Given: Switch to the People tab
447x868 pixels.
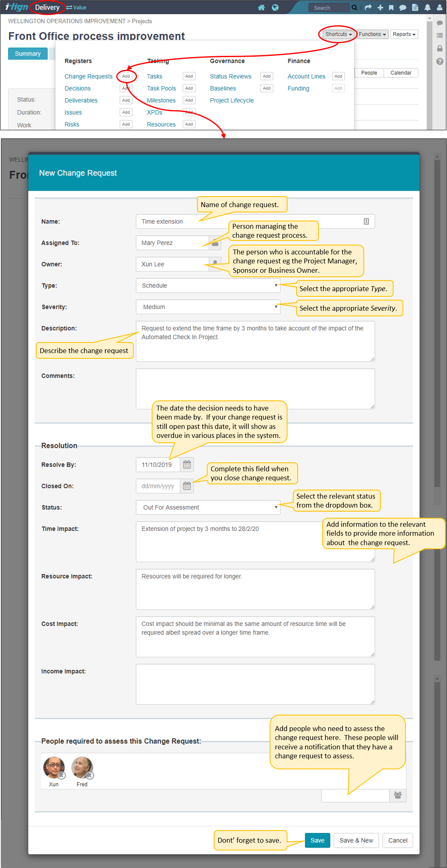Looking at the screenshot, I should tap(369, 73).
